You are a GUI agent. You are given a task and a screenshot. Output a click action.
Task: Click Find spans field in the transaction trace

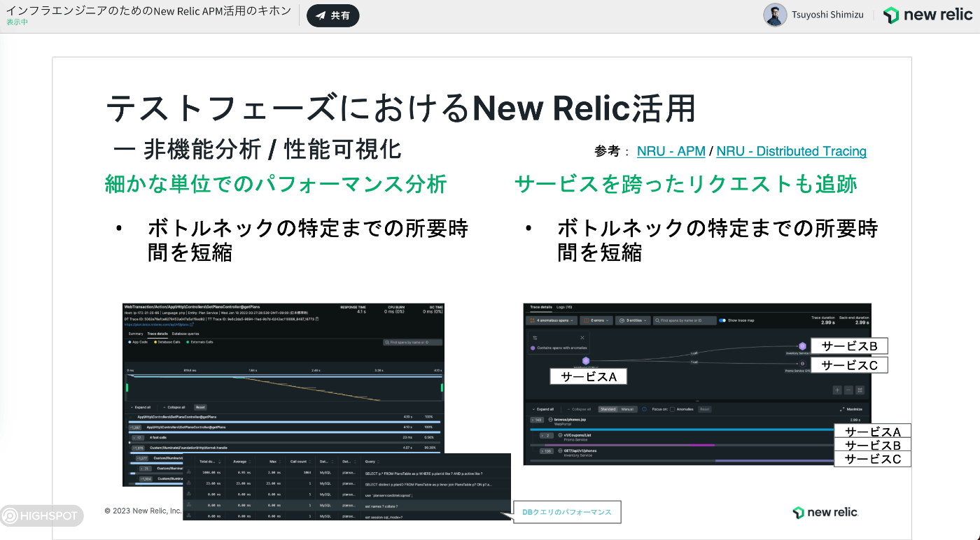[x=412, y=342]
